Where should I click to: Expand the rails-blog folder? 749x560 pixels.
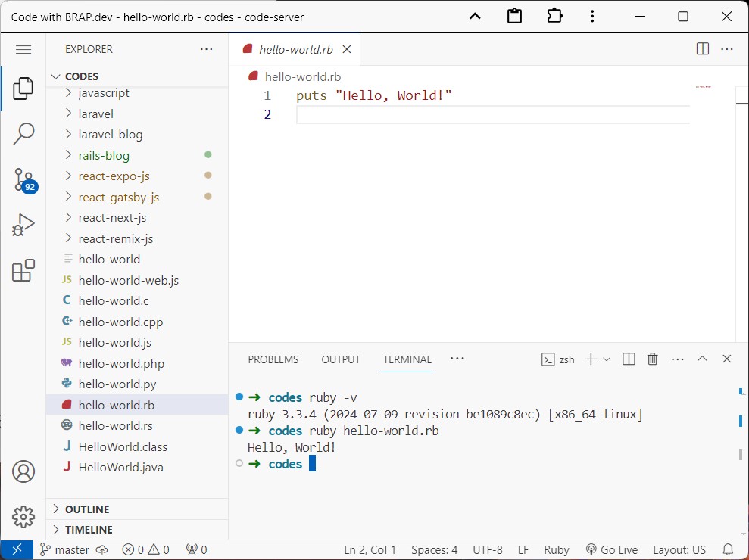[x=104, y=155]
